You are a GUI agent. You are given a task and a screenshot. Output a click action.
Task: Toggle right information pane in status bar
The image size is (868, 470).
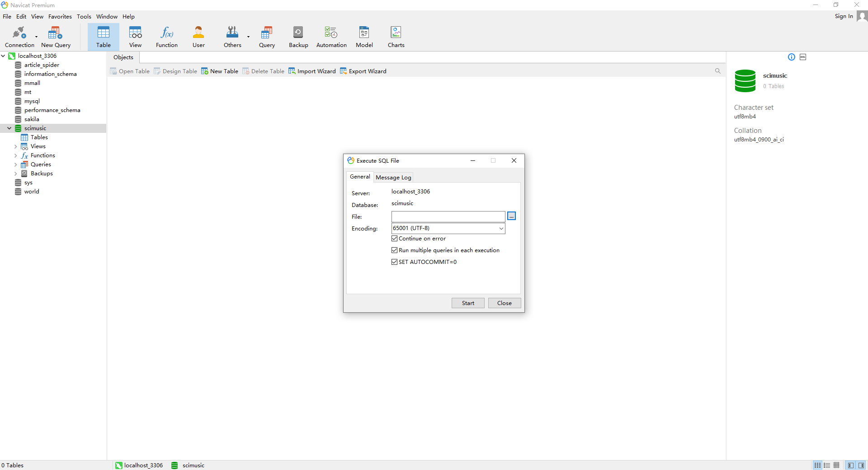[x=861, y=465]
